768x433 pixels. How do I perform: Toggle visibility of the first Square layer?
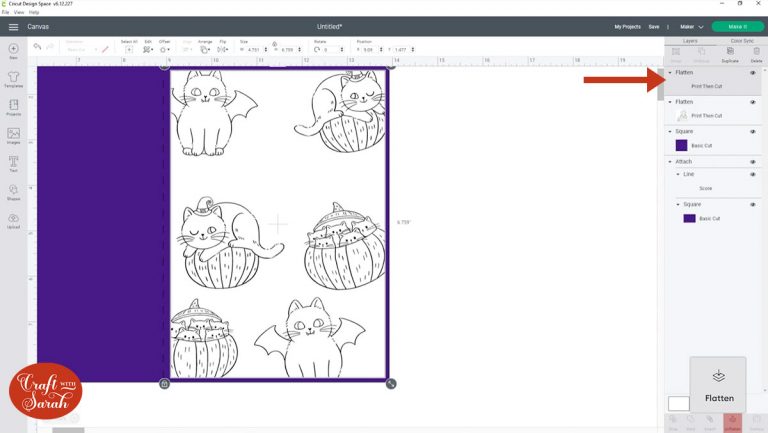[753, 131]
